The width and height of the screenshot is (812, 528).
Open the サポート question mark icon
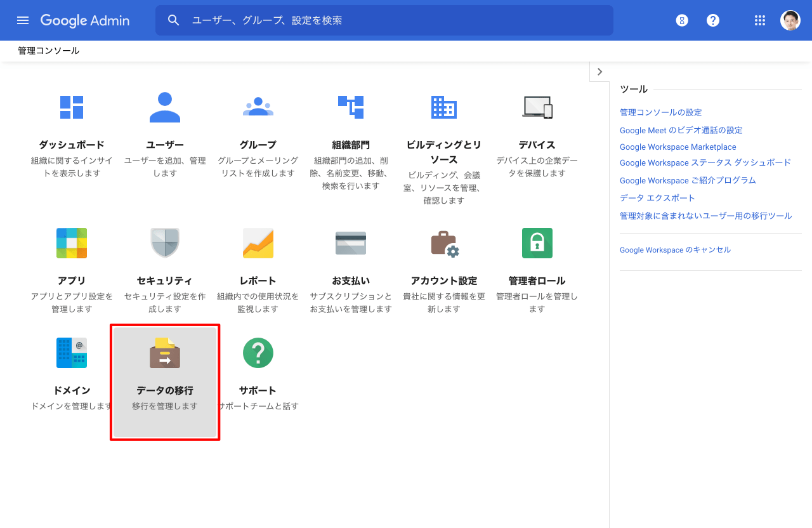coord(258,353)
